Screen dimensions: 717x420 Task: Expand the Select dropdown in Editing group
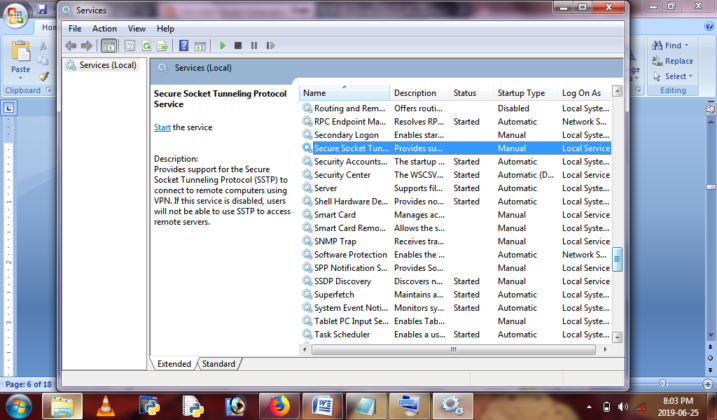(691, 76)
